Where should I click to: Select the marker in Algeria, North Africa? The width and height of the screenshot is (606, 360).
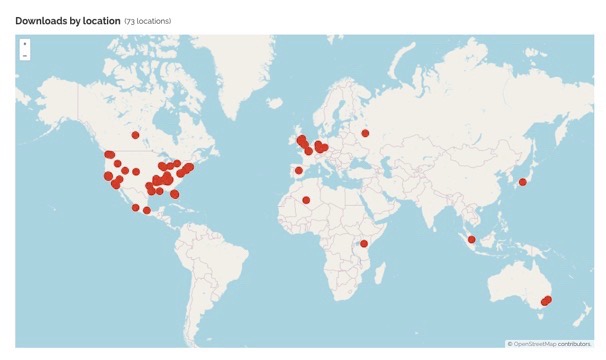pyautogui.click(x=306, y=200)
